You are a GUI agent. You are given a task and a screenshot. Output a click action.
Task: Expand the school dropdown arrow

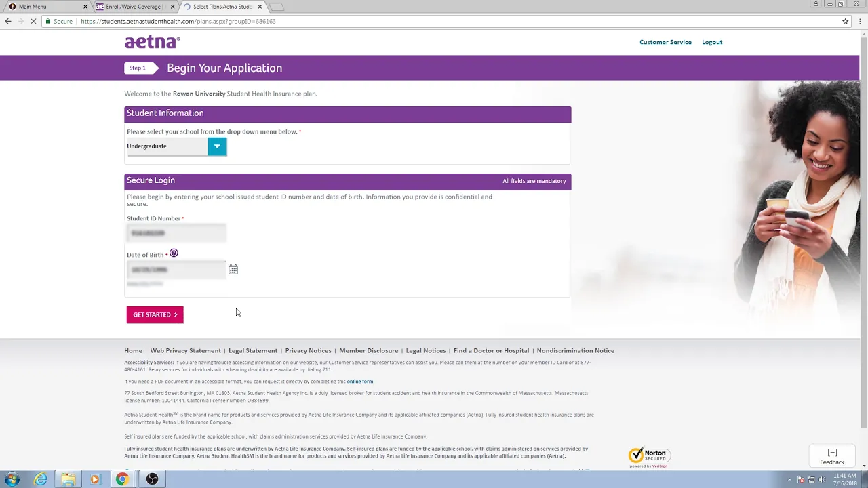217,146
